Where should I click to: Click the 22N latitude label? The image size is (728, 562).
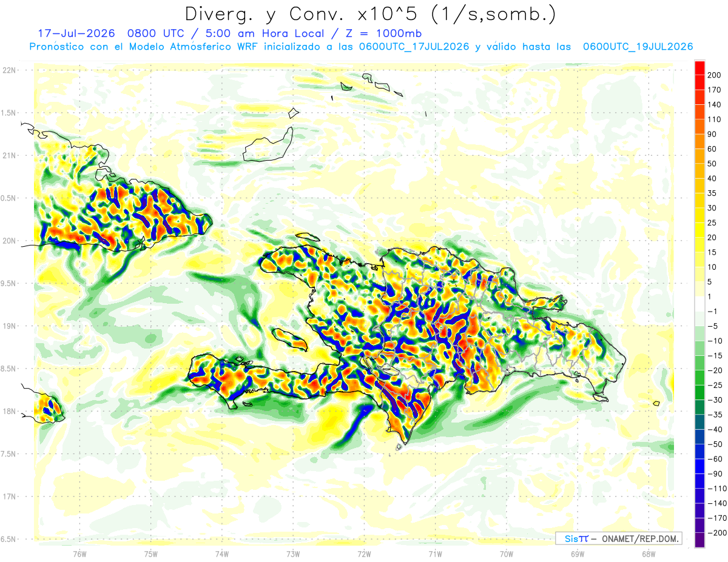tap(10, 70)
